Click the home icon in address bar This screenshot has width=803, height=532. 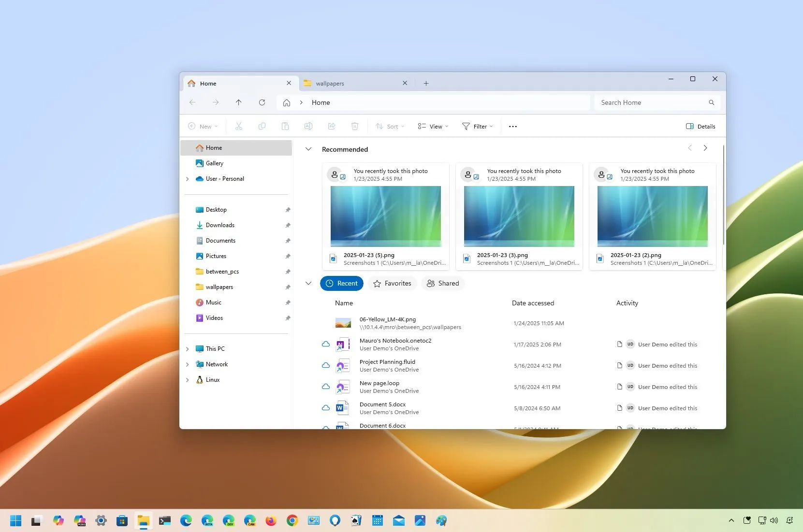287,102
